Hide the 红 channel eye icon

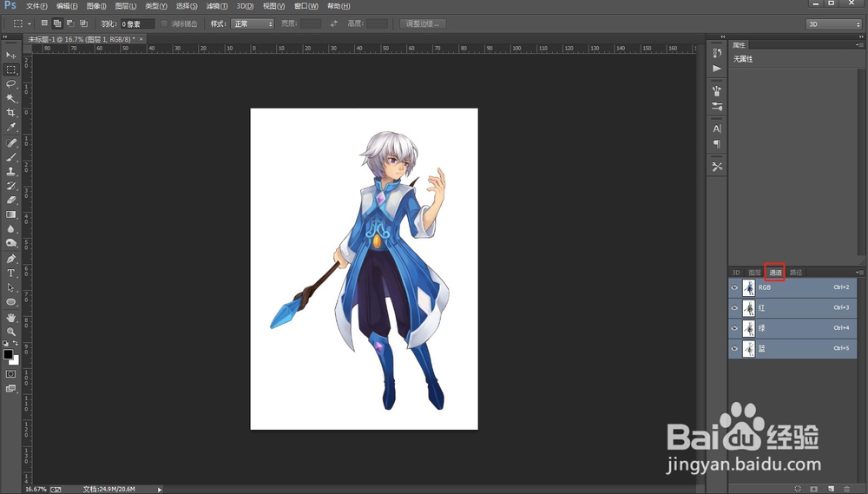(734, 308)
